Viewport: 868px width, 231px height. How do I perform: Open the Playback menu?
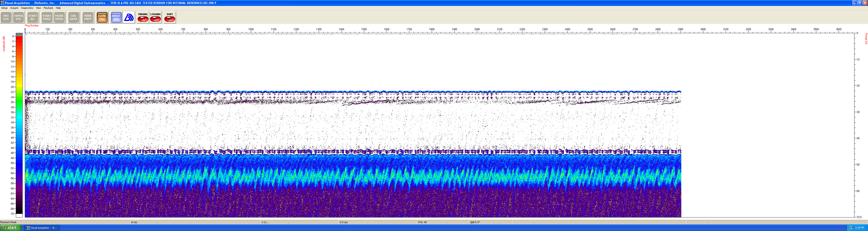click(x=48, y=8)
